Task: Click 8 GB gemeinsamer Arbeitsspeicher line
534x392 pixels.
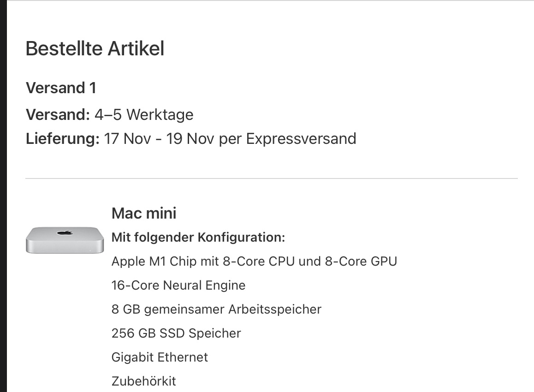Action: tap(217, 309)
